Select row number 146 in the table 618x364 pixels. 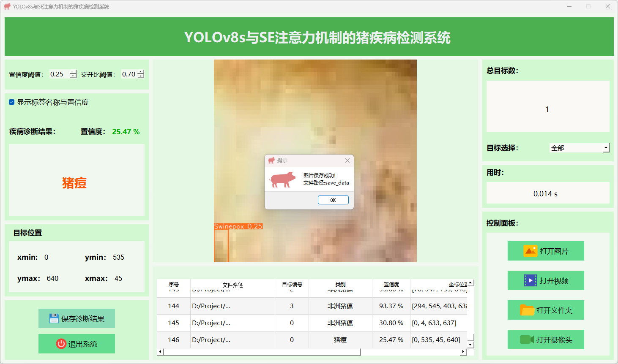pos(173,340)
